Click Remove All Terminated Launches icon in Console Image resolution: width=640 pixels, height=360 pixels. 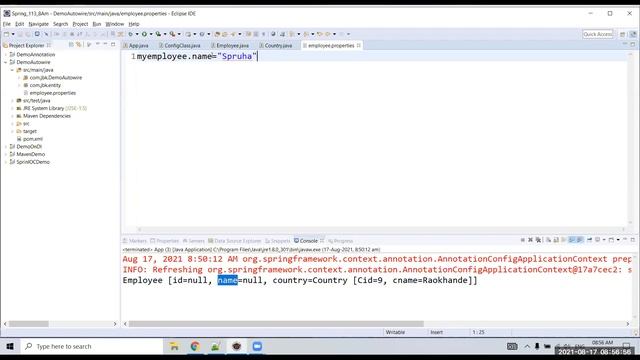pyautogui.click(x=538, y=240)
